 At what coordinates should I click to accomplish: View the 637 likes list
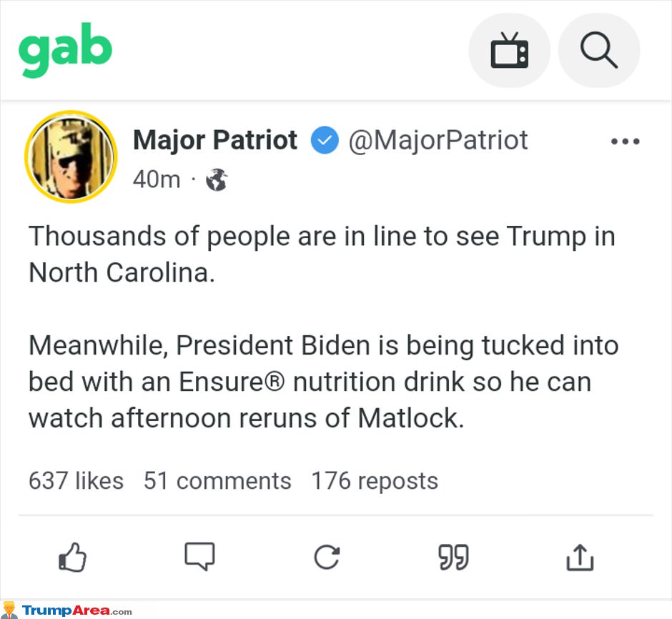[x=76, y=481]
